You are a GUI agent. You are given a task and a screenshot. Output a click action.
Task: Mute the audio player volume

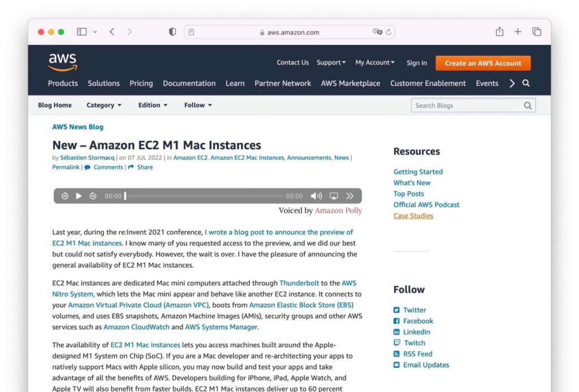[316, 195]
